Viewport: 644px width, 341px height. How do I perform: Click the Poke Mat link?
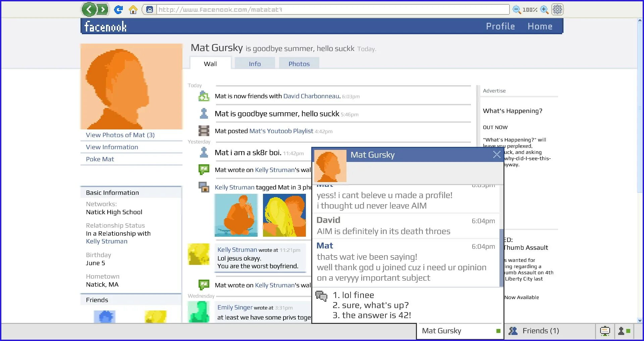(x=100, y=159)
